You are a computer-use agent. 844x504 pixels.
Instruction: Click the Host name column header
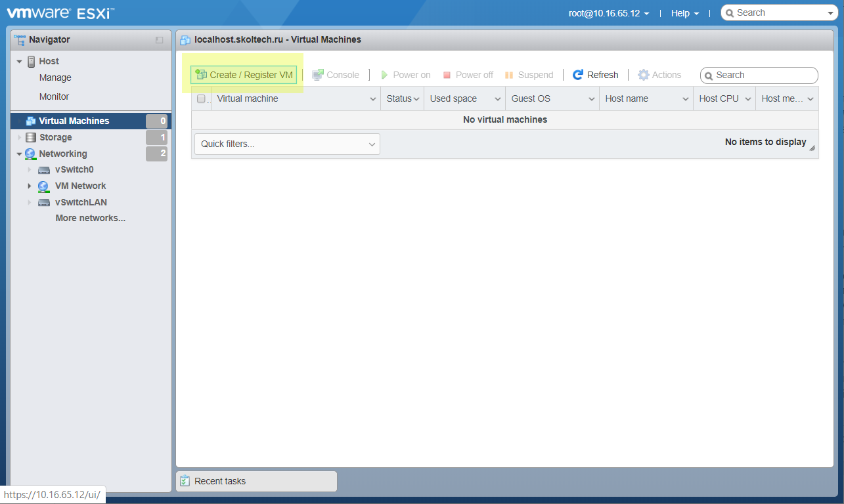646,99
